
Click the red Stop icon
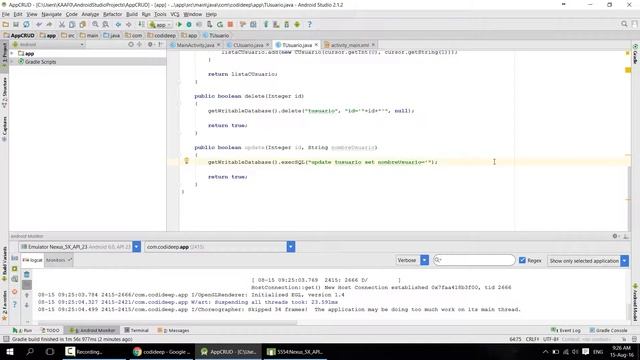click(x=230, y=24)
